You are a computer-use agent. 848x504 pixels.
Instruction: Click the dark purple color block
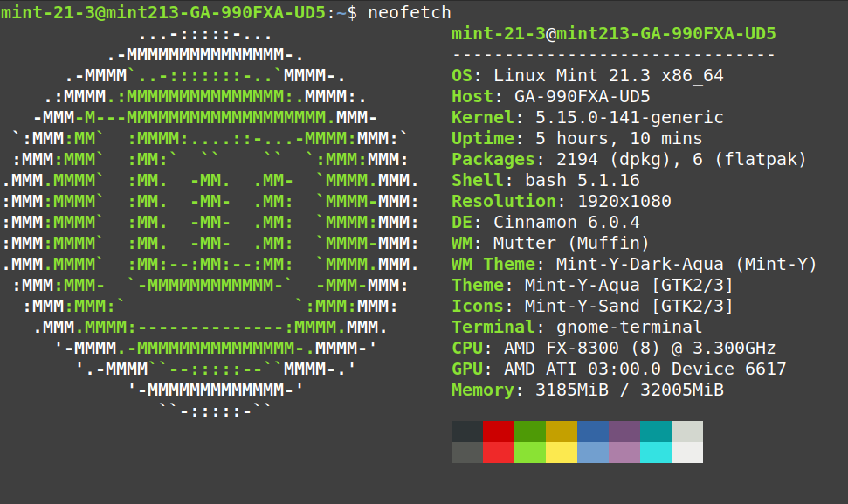click(624, 432)
